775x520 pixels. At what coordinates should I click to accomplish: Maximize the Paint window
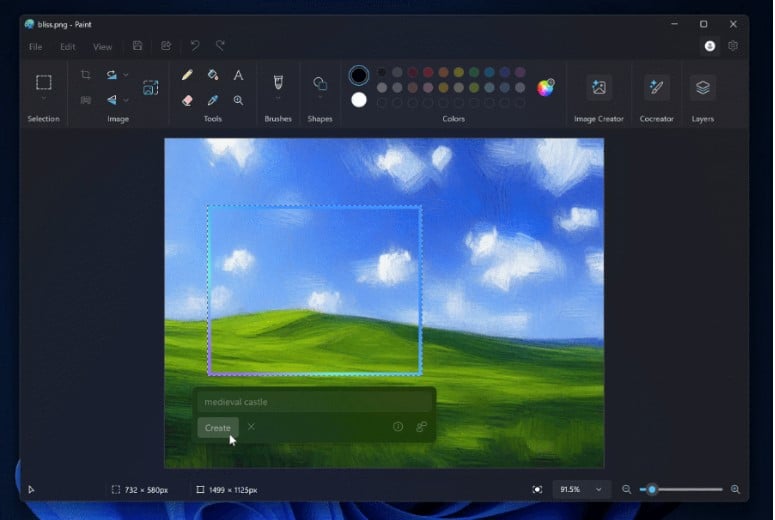[703, 24]
